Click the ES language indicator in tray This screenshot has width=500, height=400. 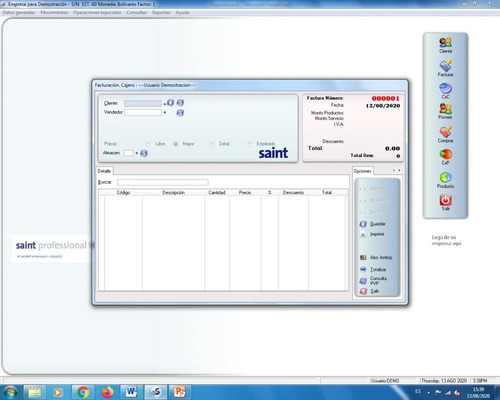(x=418, y=391)
